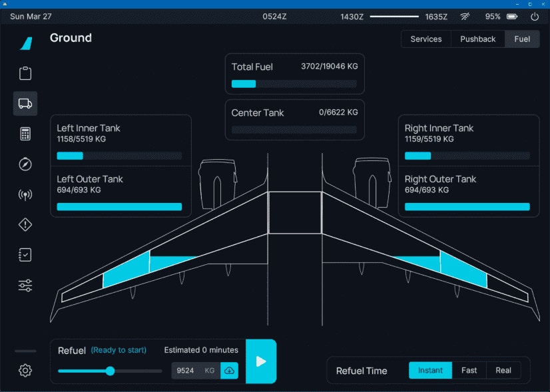
Task: Switch to the Pushback tab
Action: tap(477, 39)
